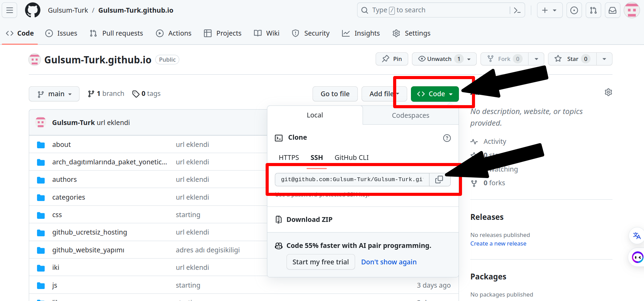
Task: Open the repository Settings tab
Action: click(411, 33)
